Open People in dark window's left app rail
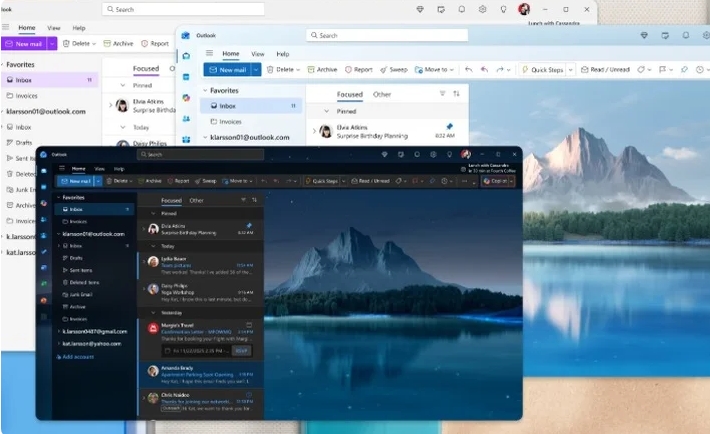 (44, 219)
